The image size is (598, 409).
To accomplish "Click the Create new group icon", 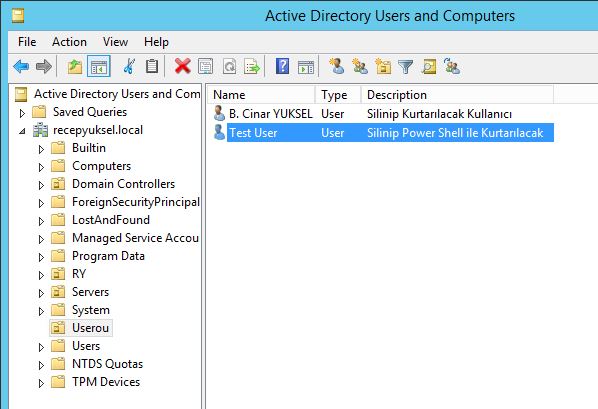I will tap(360, 66).
